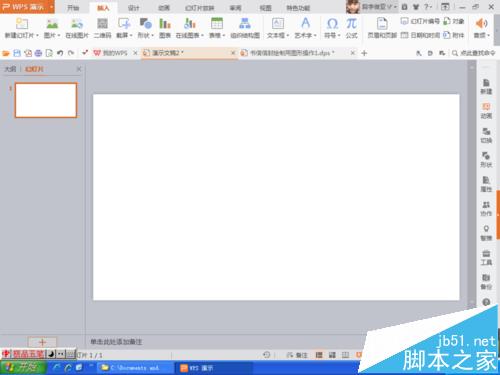Switch to the Animation (动画) ribbon tab
Screen dimensions: 500x375
[x=164, y=8]
